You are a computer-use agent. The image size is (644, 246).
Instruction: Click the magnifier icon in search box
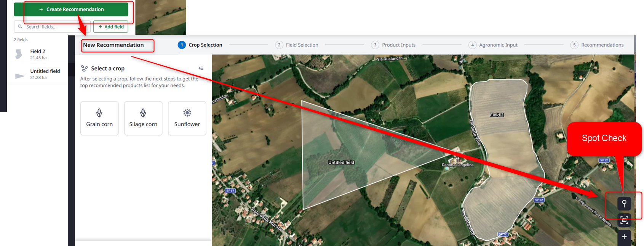click(x=21, y=27)
